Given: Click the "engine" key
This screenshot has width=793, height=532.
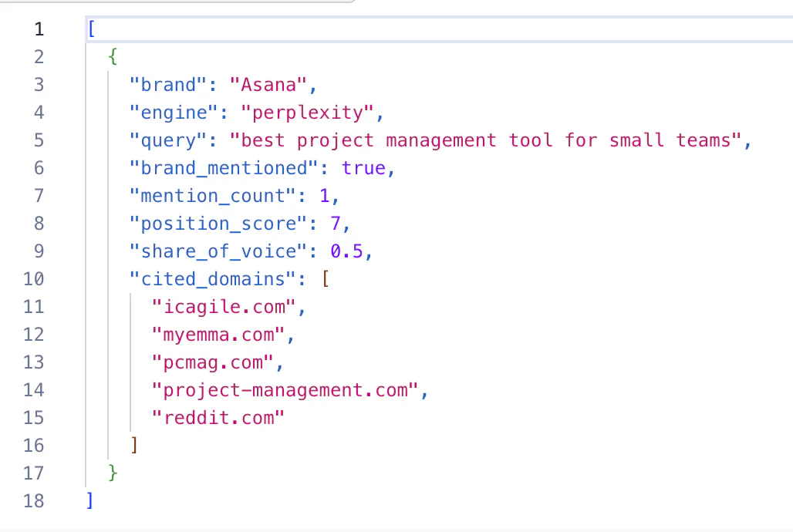Looking at the screenshot, I should 174,113.
